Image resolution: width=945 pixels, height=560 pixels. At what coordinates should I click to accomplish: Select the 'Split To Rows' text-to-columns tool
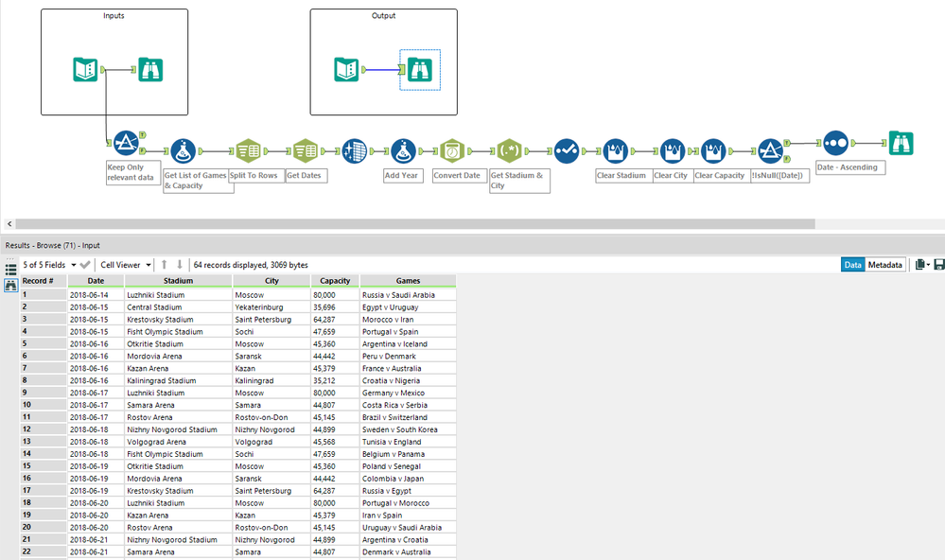248,150
